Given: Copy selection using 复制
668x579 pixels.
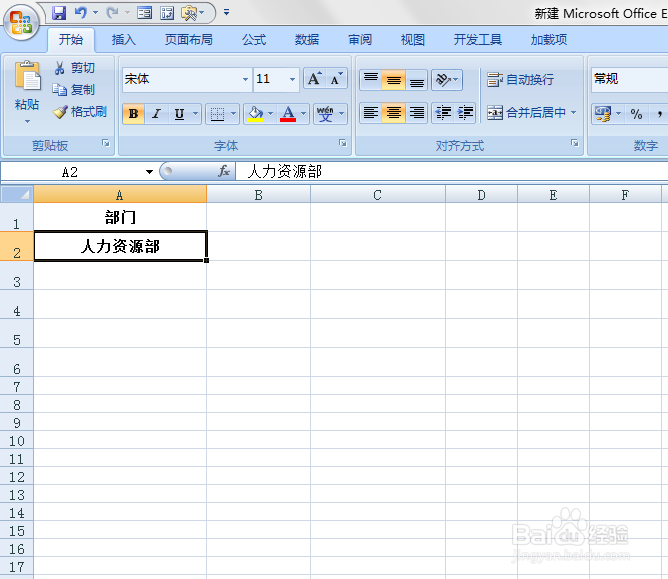Looking at the screenshot, I should (x=74, y=89).
